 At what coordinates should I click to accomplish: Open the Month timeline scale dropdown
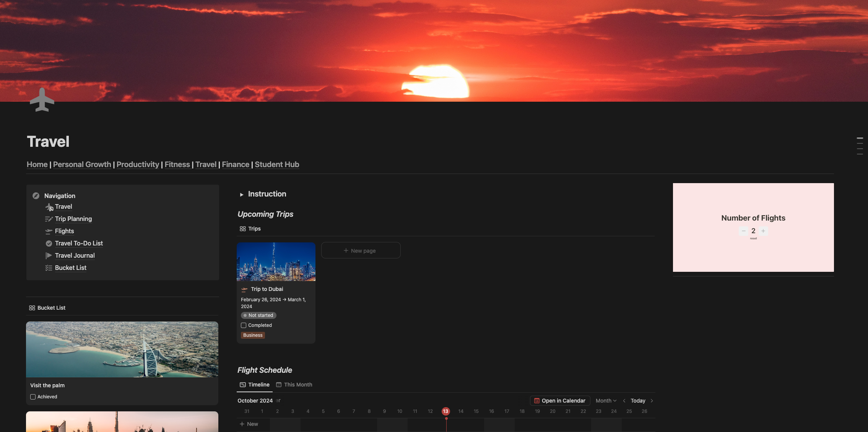coord(606,401)
